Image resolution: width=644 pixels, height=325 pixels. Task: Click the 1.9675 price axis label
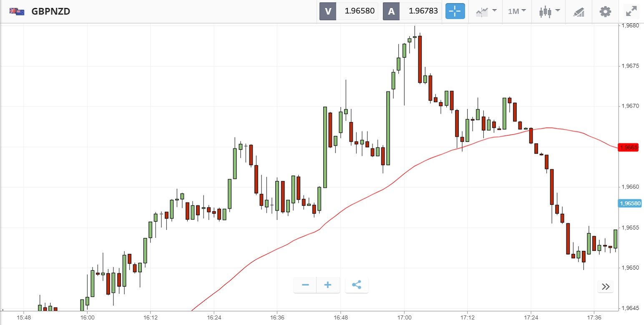pyautogui.click(x=629, y=66)
